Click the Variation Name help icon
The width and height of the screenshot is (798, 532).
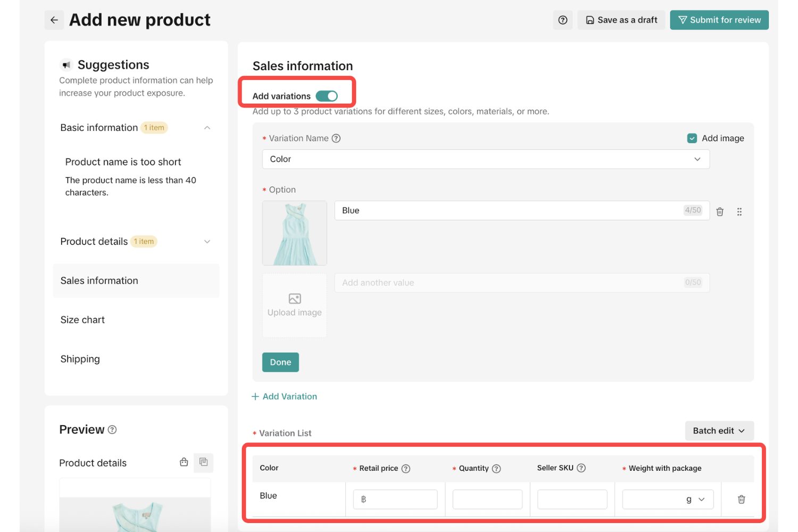(336, 138)
